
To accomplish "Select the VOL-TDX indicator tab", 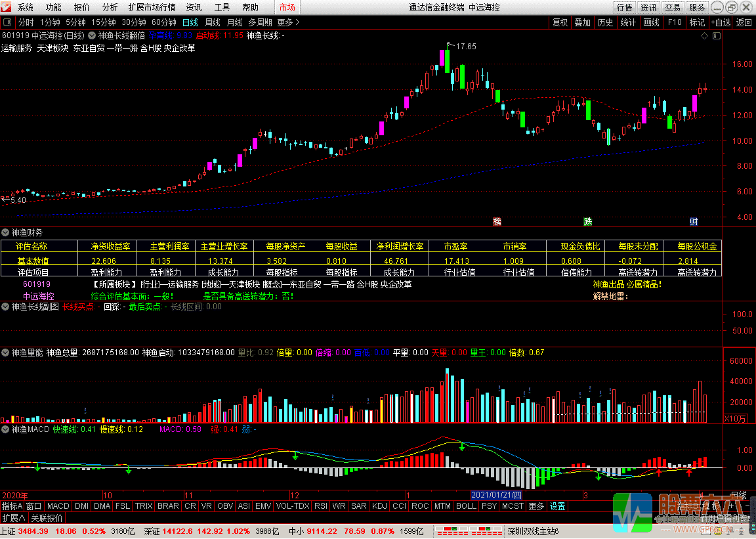I will 293,506.
